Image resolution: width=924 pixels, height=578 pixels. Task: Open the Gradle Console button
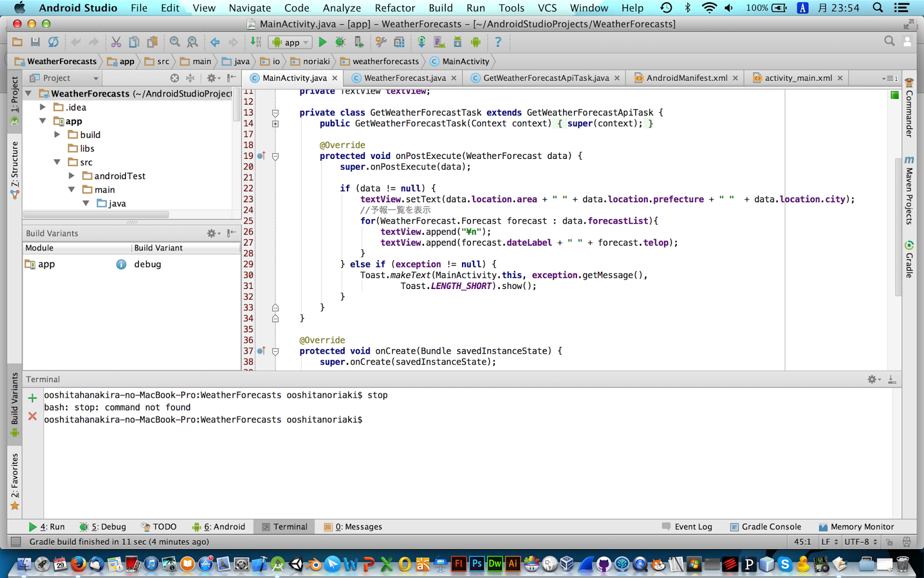tap(765, 527)
